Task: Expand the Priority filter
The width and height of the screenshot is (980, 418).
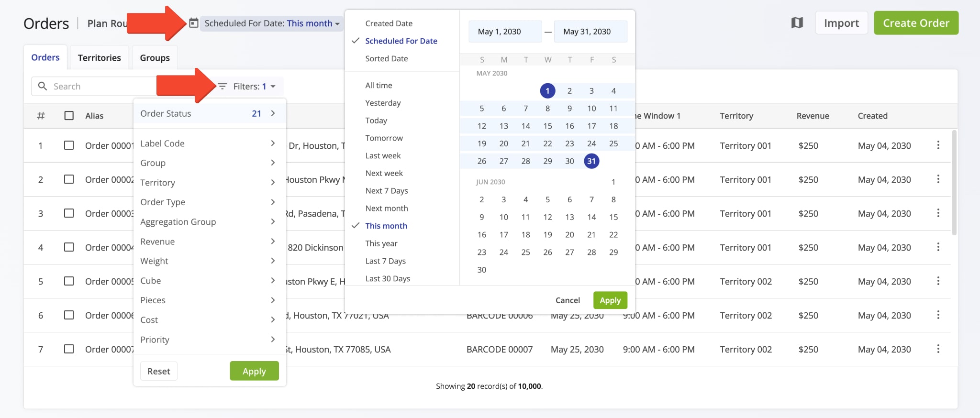Action: coord(210,340)
